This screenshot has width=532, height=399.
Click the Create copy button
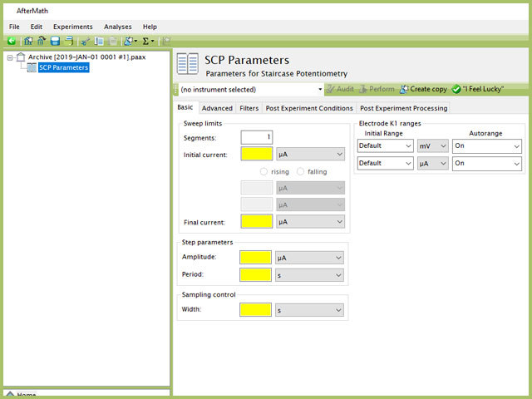(x=423, y=89)
